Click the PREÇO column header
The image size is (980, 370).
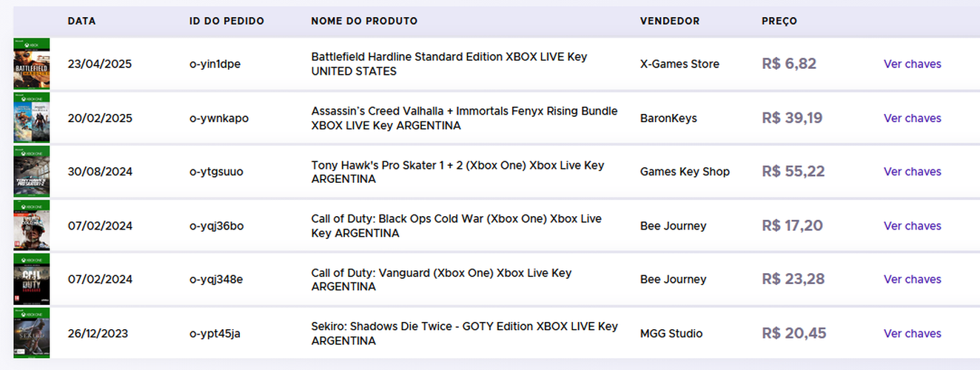pos(779,21)
